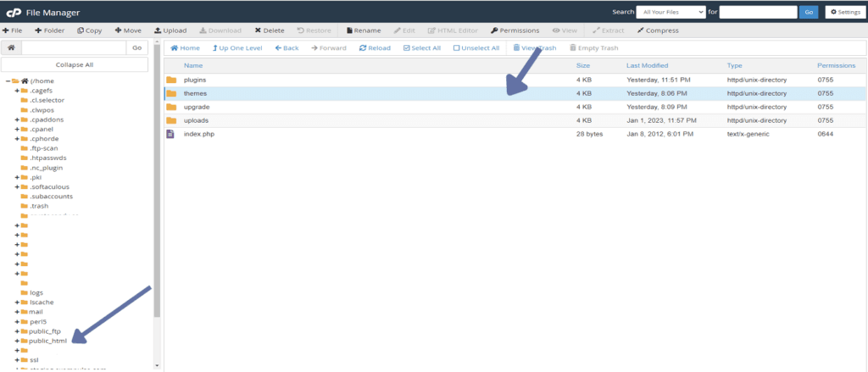The width and height of the screenshot is (868, 372).
Task: Click the Collapse All button
Action: [75, 64]
